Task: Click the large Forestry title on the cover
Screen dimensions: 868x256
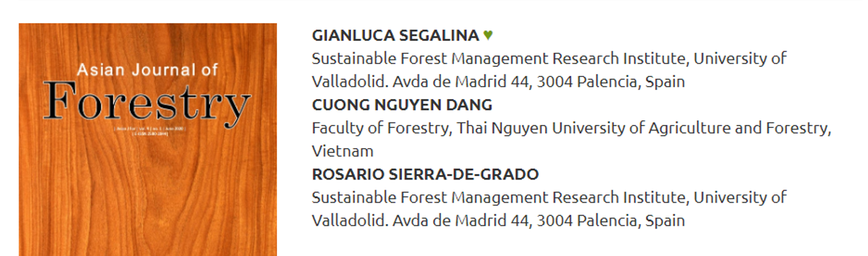Action: pos(147,101)
